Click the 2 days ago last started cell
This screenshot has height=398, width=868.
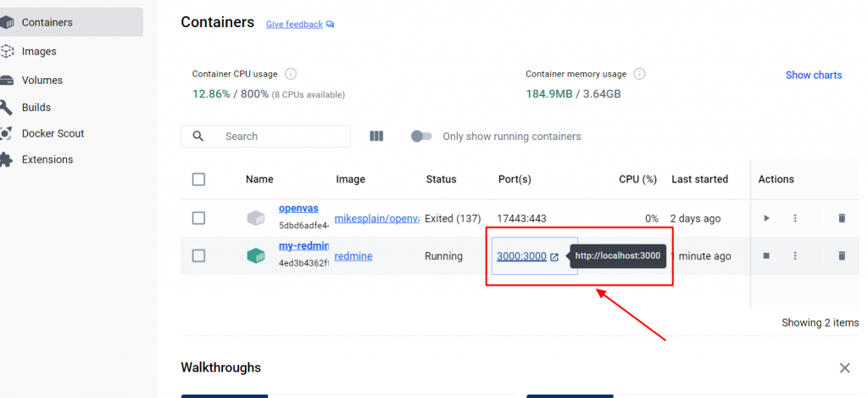click(x=695, y=218)
